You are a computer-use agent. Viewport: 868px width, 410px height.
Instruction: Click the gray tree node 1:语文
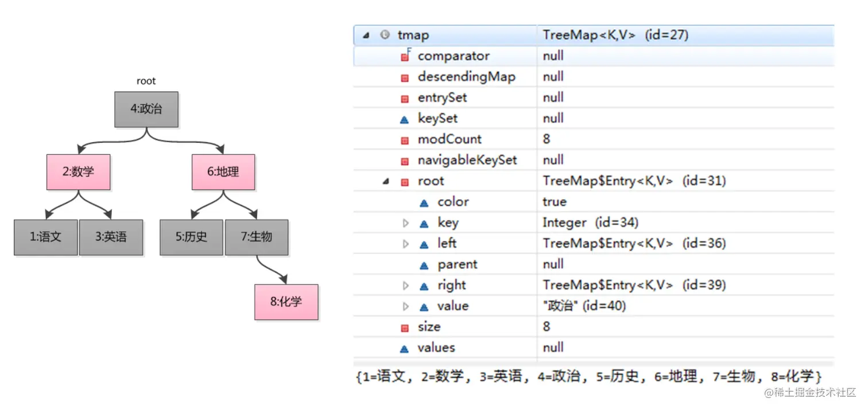pyautogui.click(x=46, y=237)
